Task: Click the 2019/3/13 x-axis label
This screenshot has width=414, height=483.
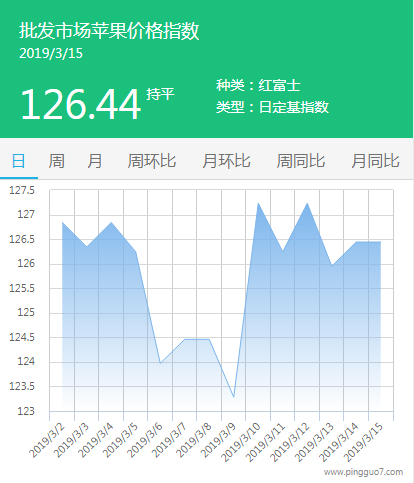Action: (315, 442)
